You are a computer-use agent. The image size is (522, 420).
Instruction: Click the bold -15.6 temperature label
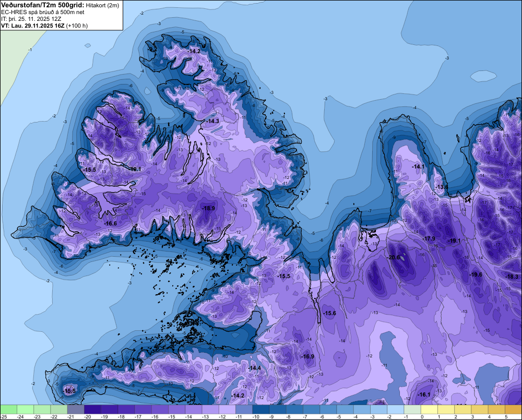coord(329,313)
